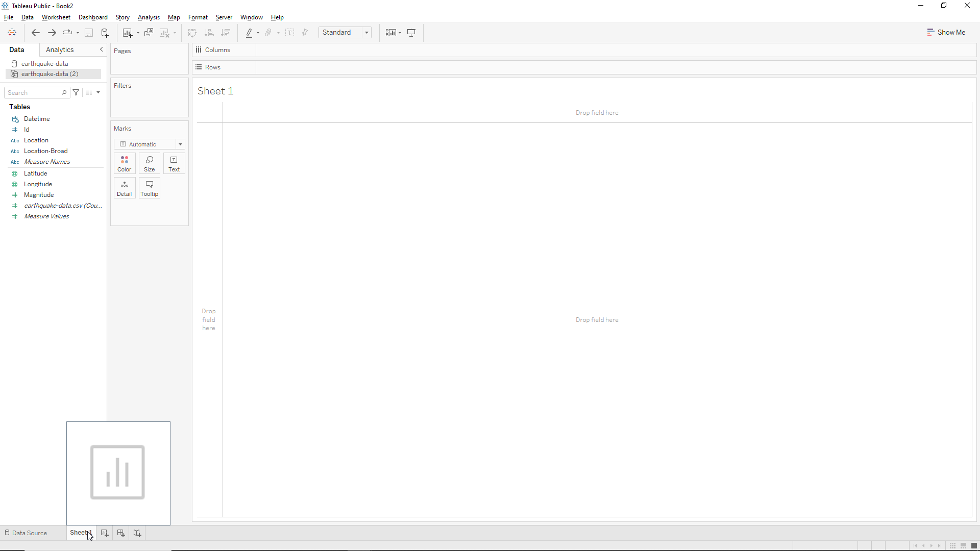The height and width of the screenshot is (551, 980).
Task: Click the New Worksheet toolbar icon
Action: tap(128, 33)
